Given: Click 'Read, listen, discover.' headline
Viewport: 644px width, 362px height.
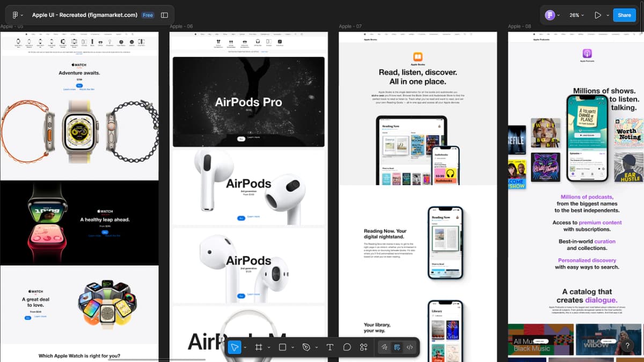Looking at the screenshot, I should tap(418, 72).
